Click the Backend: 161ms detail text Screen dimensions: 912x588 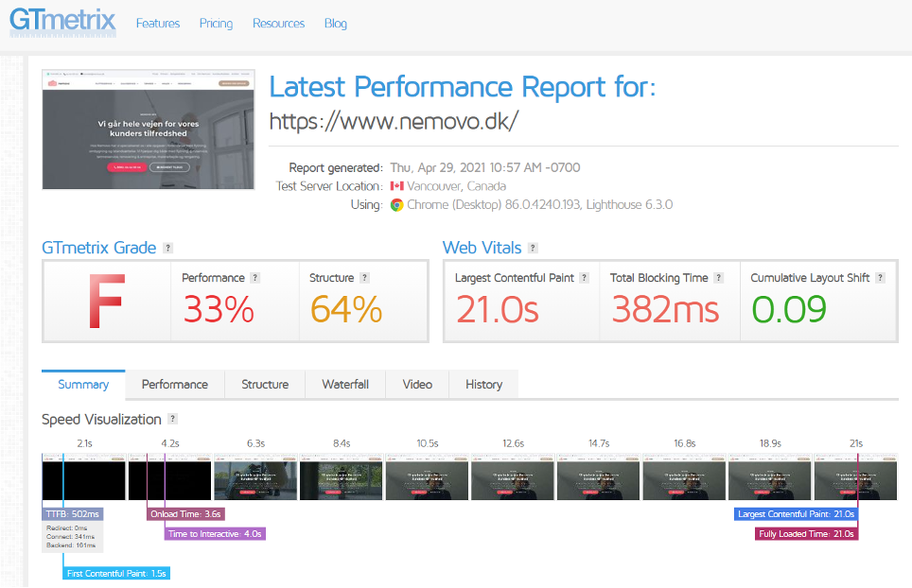click(71, 545)
